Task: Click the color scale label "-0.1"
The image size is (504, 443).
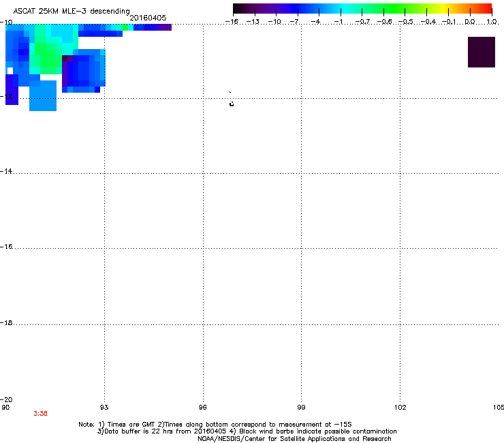Action: pyautogui.click(x=449, y=22)
